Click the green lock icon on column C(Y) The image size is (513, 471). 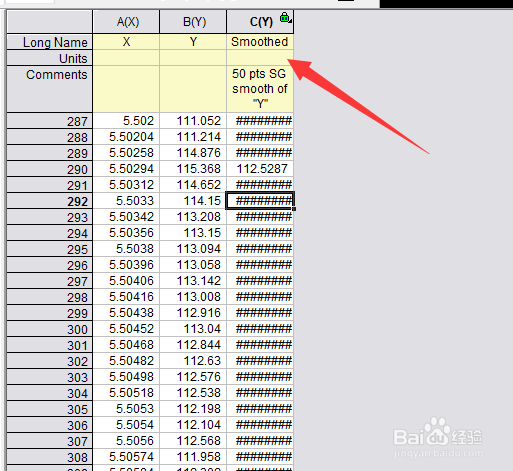(x=284, y=17)
